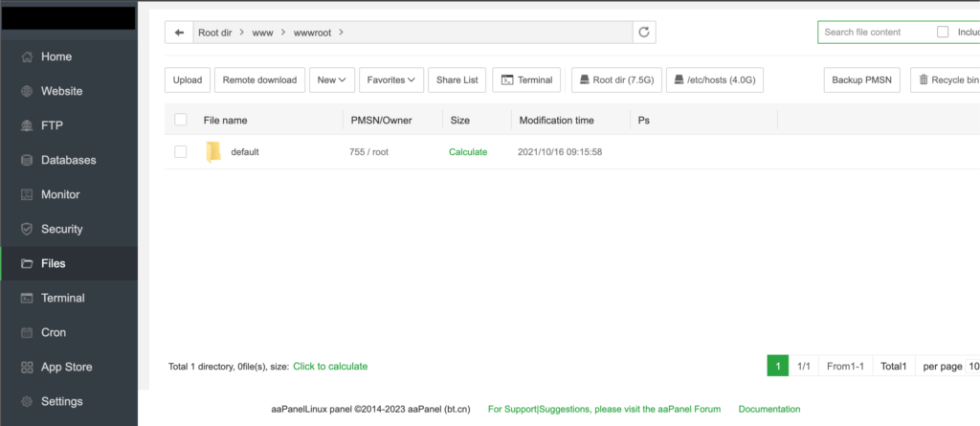
Task: Click 'Click to calculate' total size link
Action: pos(330,367)
